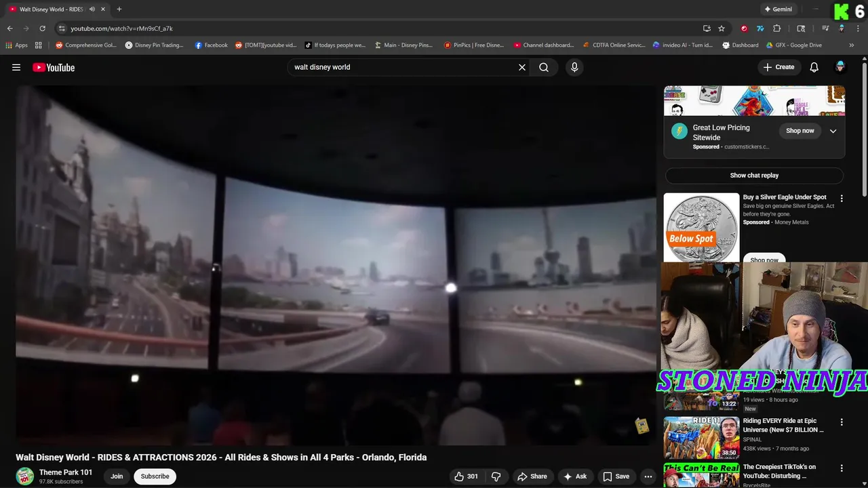Open the Riding EVERY Ride video thumbnail
This screenshot has height=488, width=868.
pyautogui.click(x=701, y=438)
